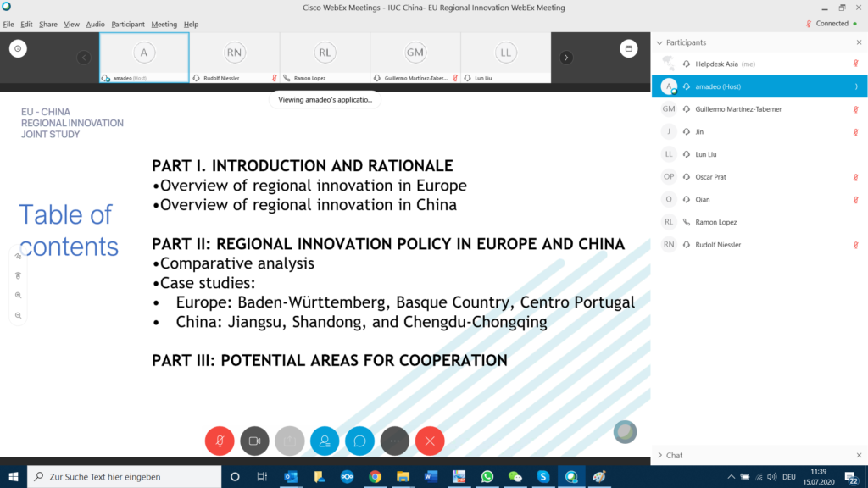Select the annotate squiggle tool

(18, 256)
